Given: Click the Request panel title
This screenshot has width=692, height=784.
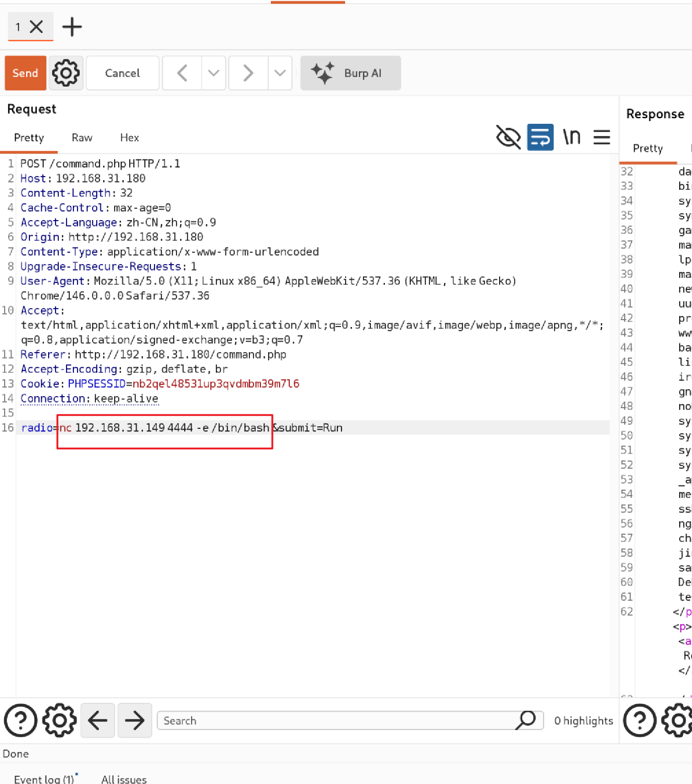Looking at the screenshot, I should pos(32,109).
